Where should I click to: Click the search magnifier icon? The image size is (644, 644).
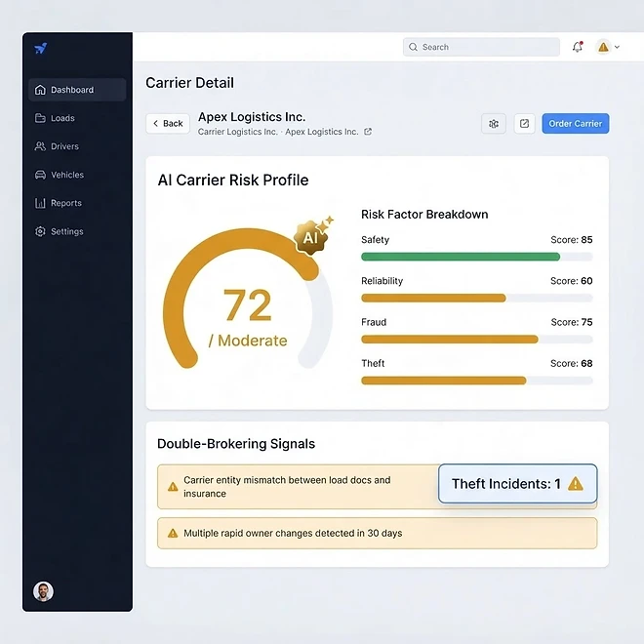point(413,47)
